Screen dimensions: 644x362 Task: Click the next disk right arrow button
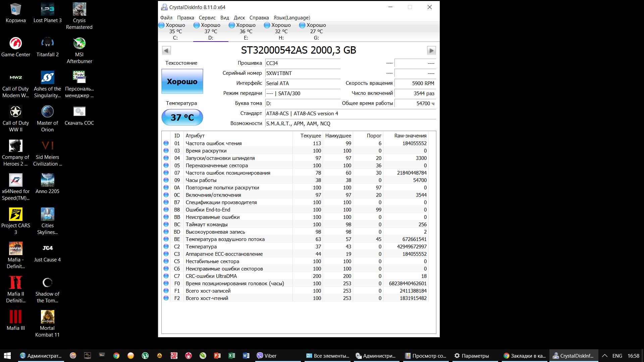431,51
